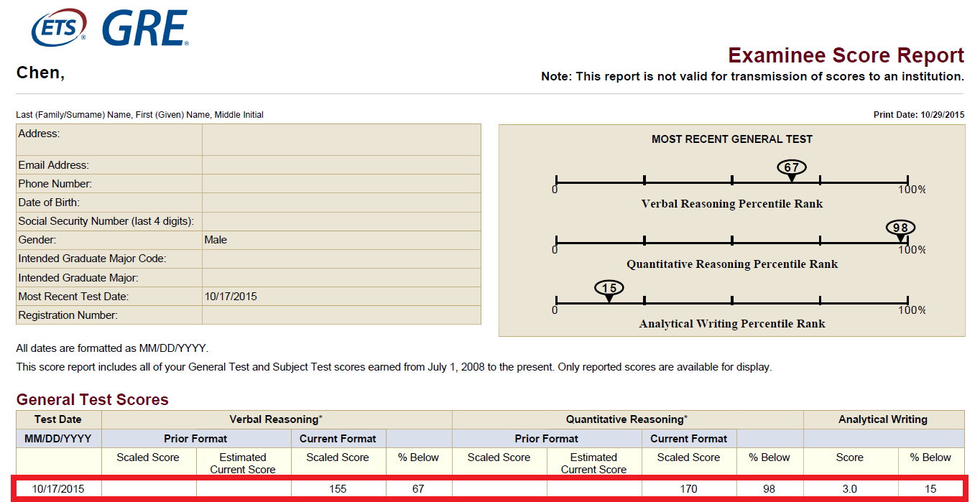Click the Intended Graduate Major: label
This screenshot has height=502, width=980.
tap(78, 278)
